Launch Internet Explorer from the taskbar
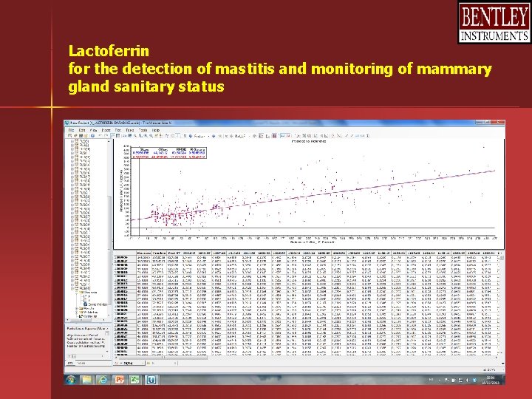The width and height of the screenshot is (532, 399). click(103, 380)
